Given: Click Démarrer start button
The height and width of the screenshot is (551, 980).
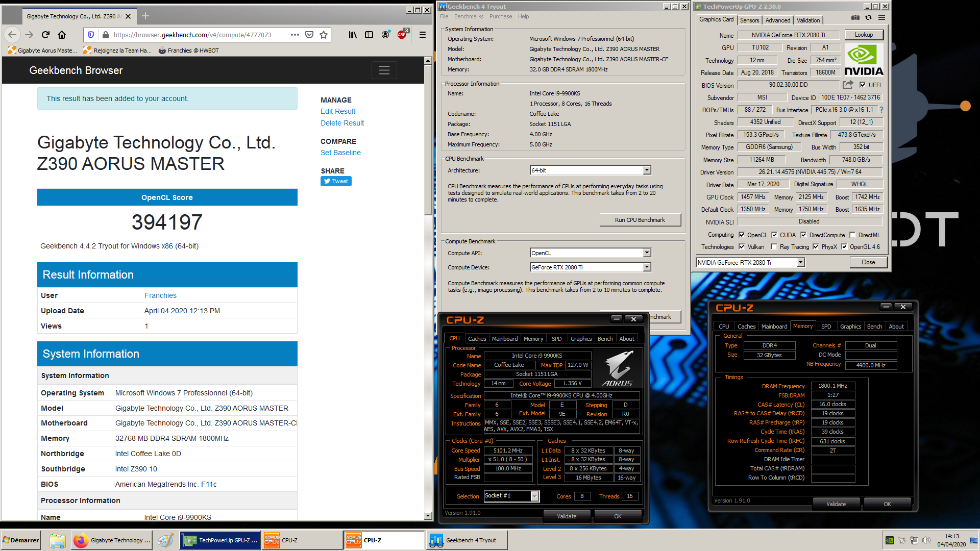Looking at the screenshot, I should coord(21,540).
